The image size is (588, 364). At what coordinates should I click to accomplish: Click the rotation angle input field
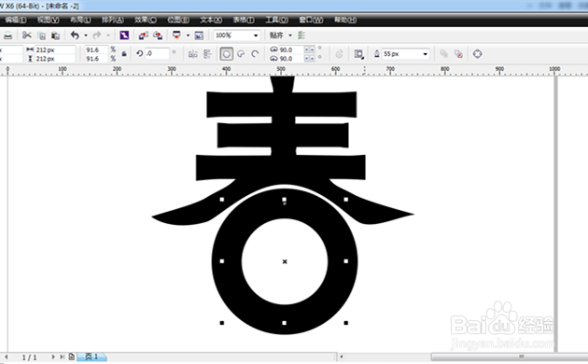157,53
